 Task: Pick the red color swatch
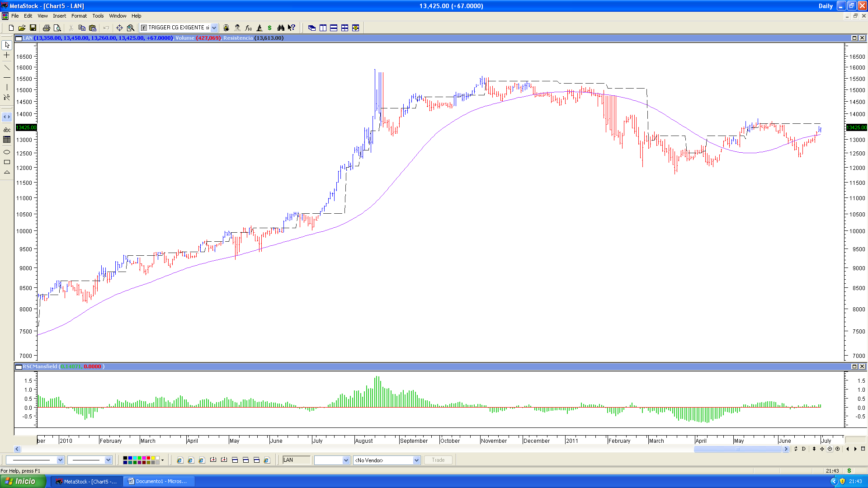click(148, 458)
